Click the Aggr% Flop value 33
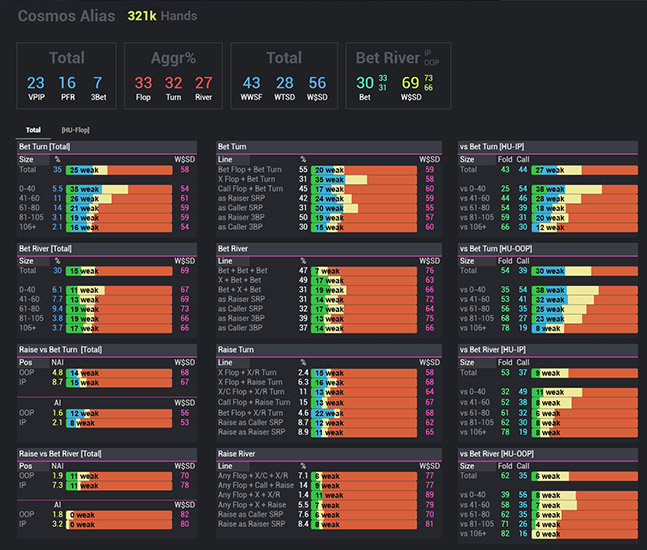Screen dimensions: 647x550 tap(143, 83)
